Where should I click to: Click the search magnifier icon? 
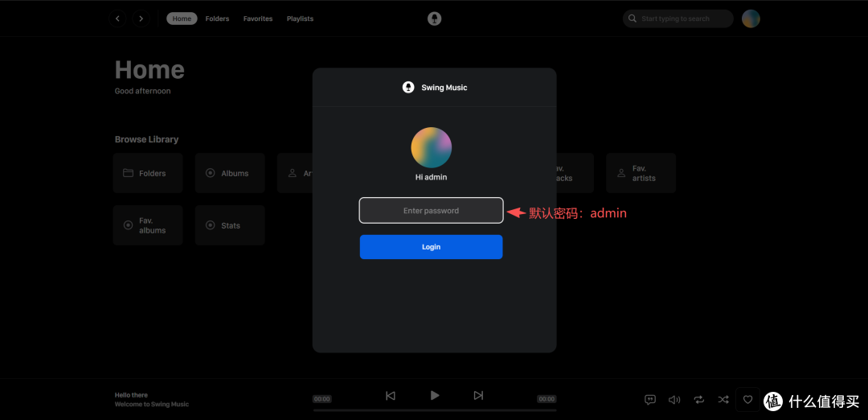633,19
